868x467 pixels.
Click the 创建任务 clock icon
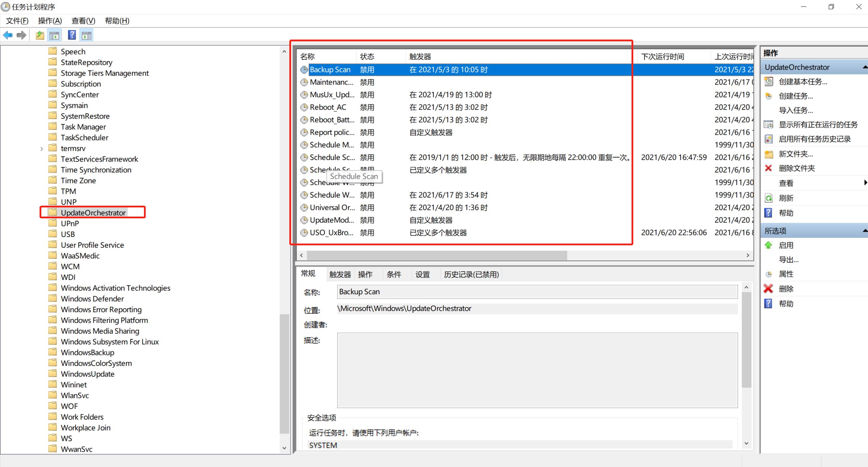point(769,96)
